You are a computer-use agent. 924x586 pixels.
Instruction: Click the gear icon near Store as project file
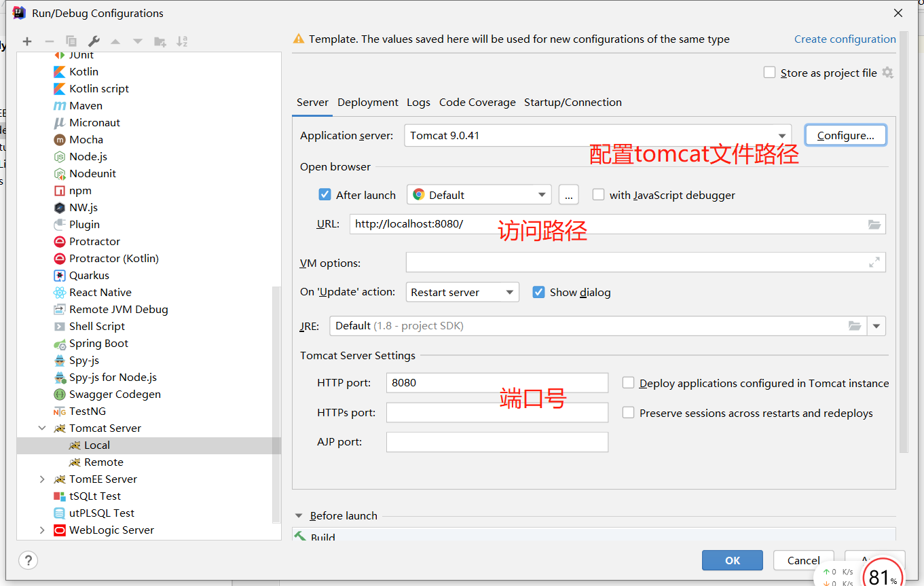click(887, 73)
